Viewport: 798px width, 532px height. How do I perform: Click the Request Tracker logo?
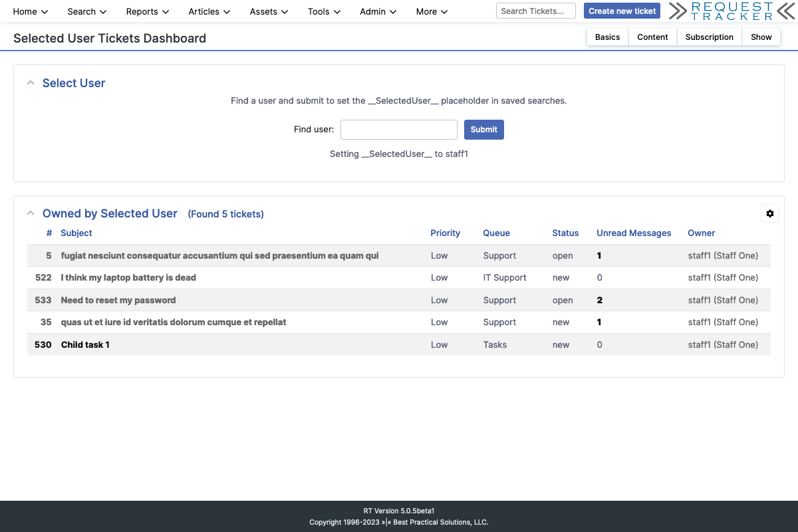tap(730, 11)
